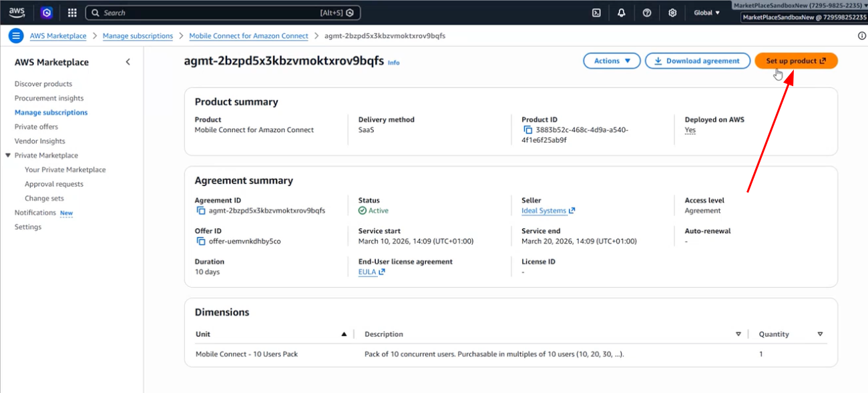The image size is (868, 393).
Task: Select Private offers in sidebar
Action: [x=36, y=127]
